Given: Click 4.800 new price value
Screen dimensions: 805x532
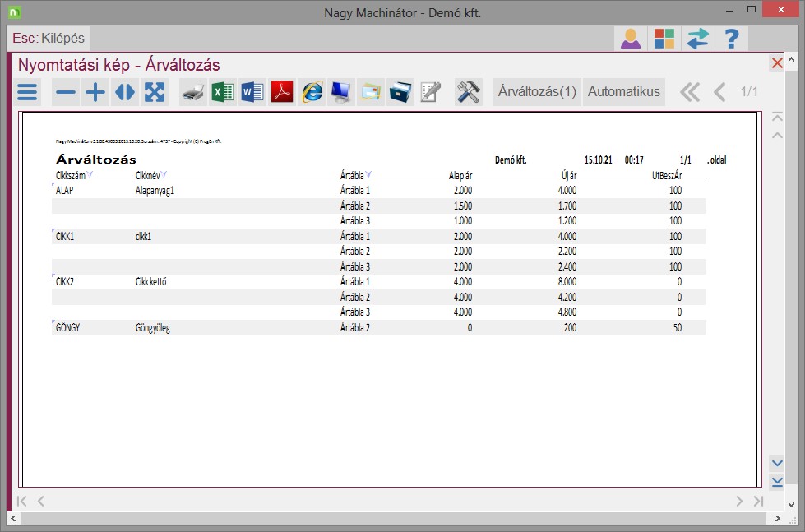Looking at the screenshot, I should coord(567,312).
